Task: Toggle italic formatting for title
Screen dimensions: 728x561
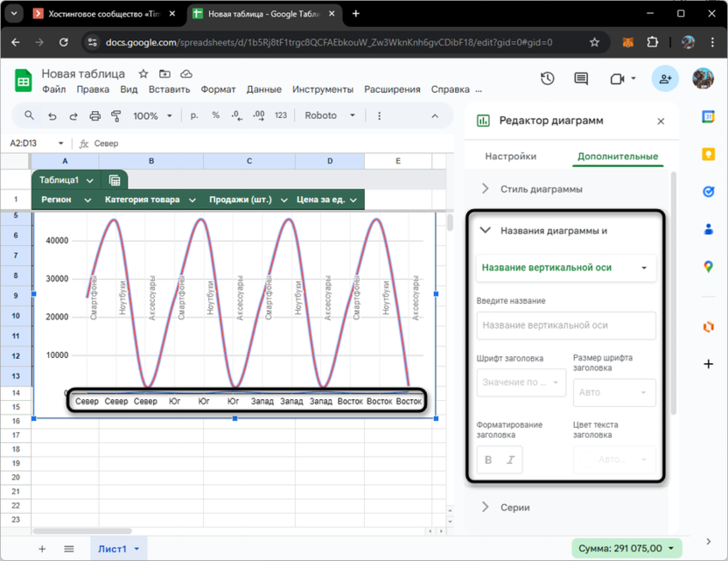Action: pyautogui.click(x=511, y=459)
